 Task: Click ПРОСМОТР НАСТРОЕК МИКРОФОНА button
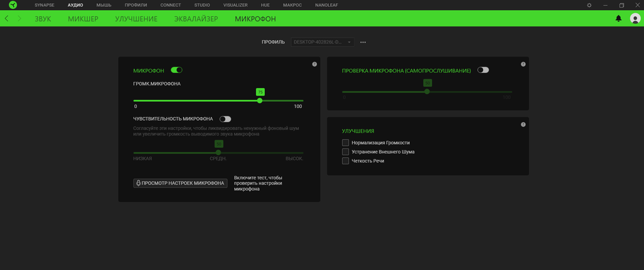point(180,183)
